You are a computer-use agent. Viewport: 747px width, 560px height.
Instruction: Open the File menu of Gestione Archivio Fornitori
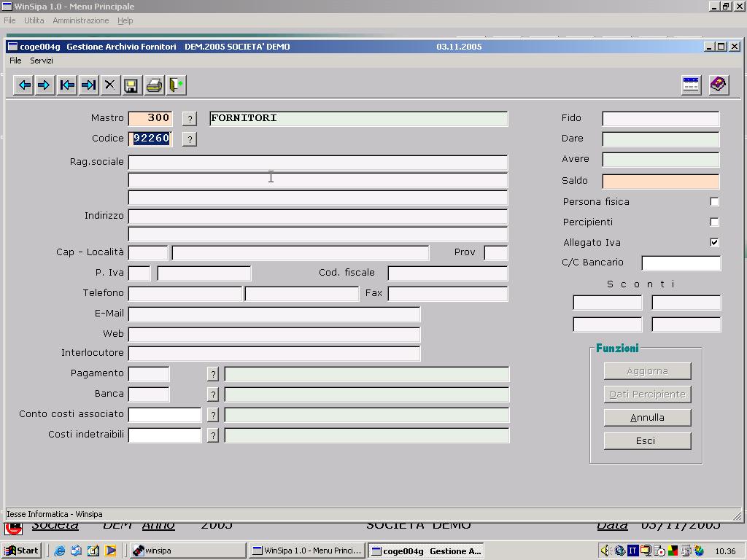coord(15,61)
